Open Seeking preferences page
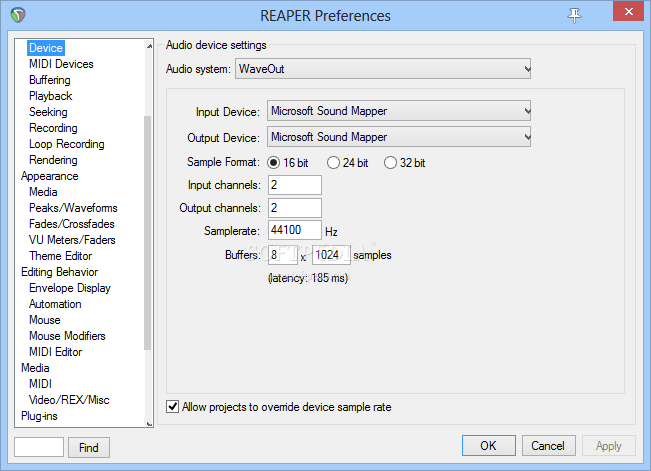Image resolution: width=651 pixels, height=471 pixels. [x=48, y=112]
